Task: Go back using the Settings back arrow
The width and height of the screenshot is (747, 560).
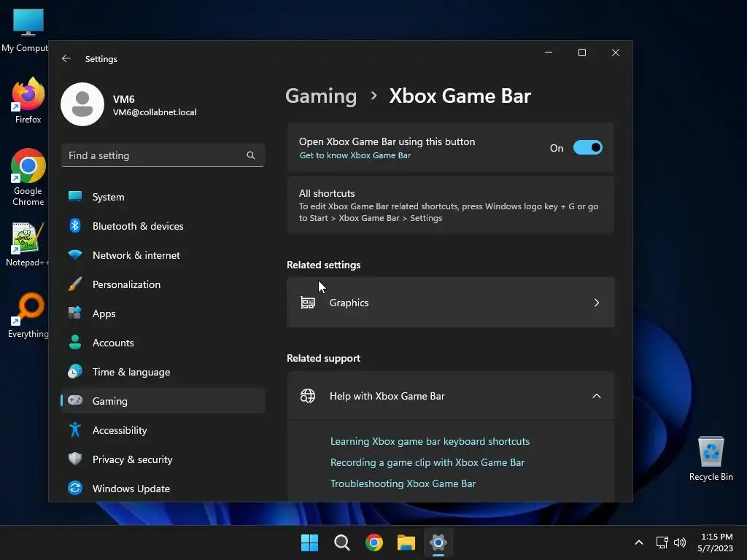Action: tap(66, 58)
